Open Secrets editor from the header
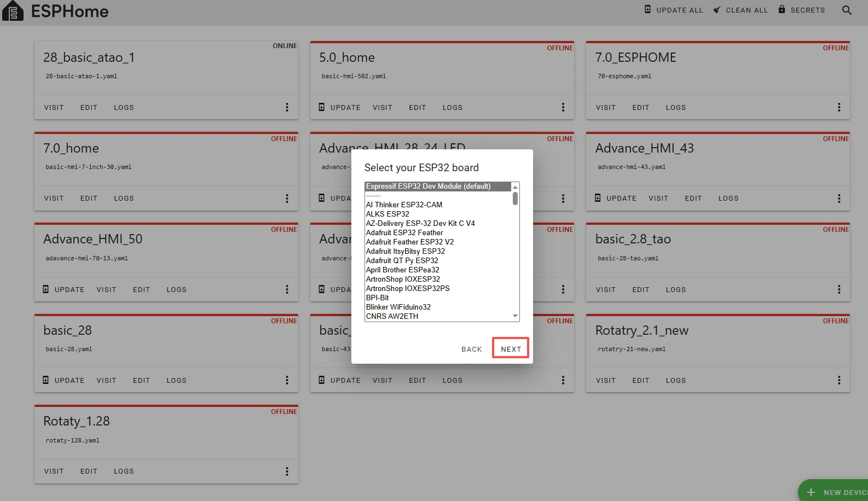The image size is (868, 501). [x=802, y=10]
